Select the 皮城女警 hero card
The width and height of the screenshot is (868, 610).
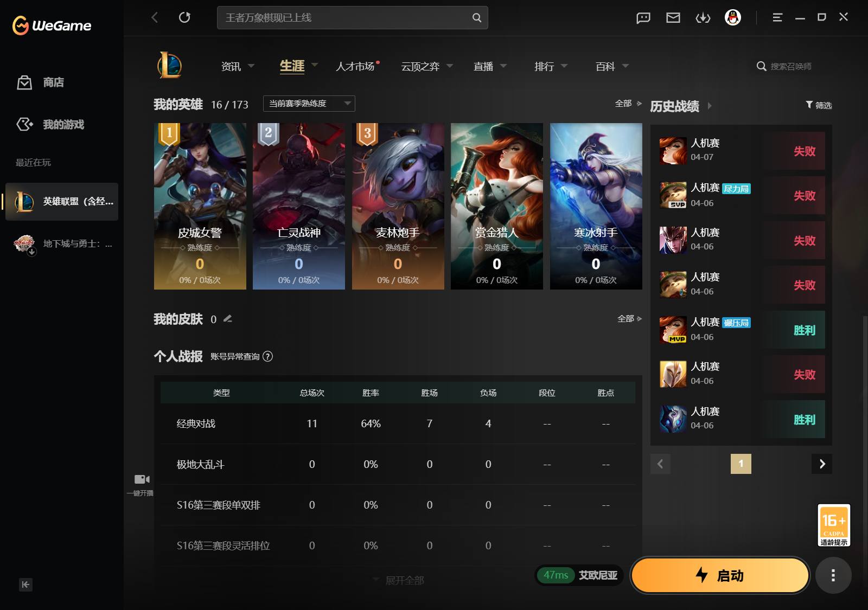click(x=200, y=206)
